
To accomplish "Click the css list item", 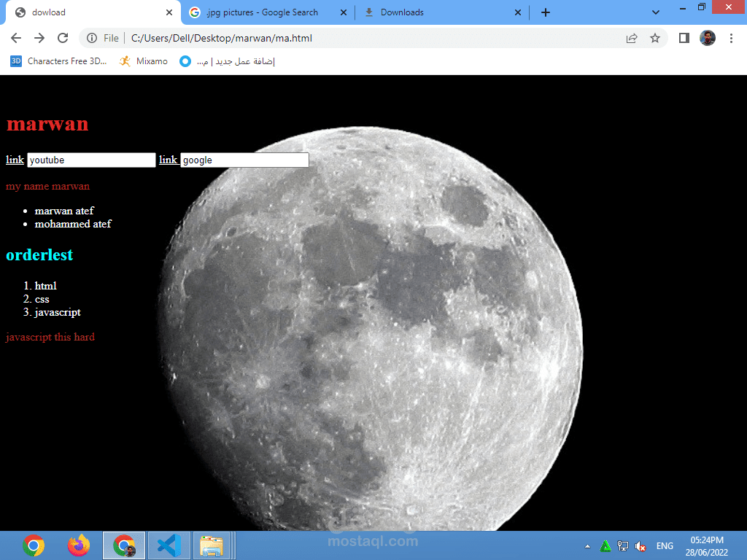I will point(42,299).
